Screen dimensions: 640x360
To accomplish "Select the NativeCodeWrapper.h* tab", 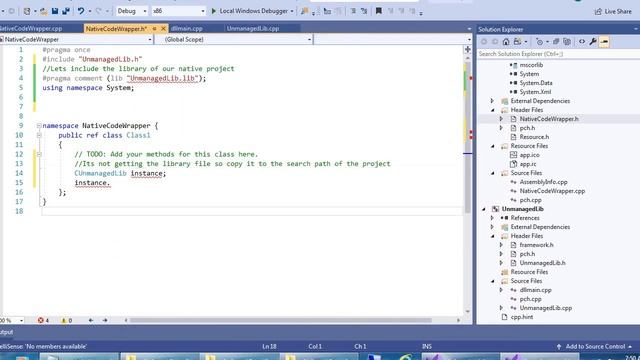I will (x=116, y=29).
